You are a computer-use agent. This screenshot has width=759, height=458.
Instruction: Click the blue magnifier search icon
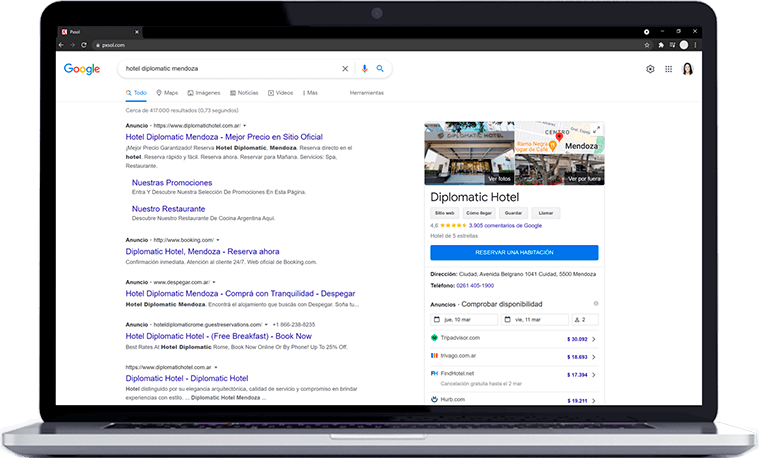click(x=380, y=69)
